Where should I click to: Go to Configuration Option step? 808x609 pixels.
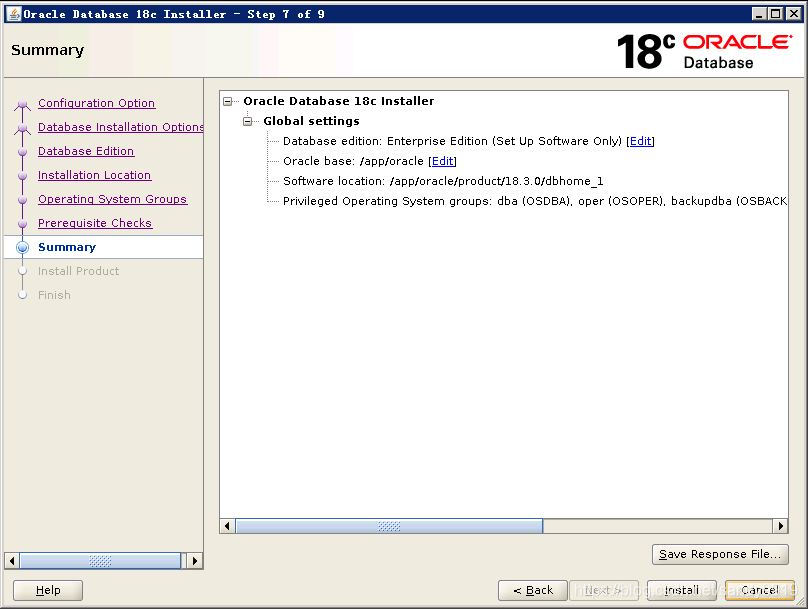pos(96,103)
